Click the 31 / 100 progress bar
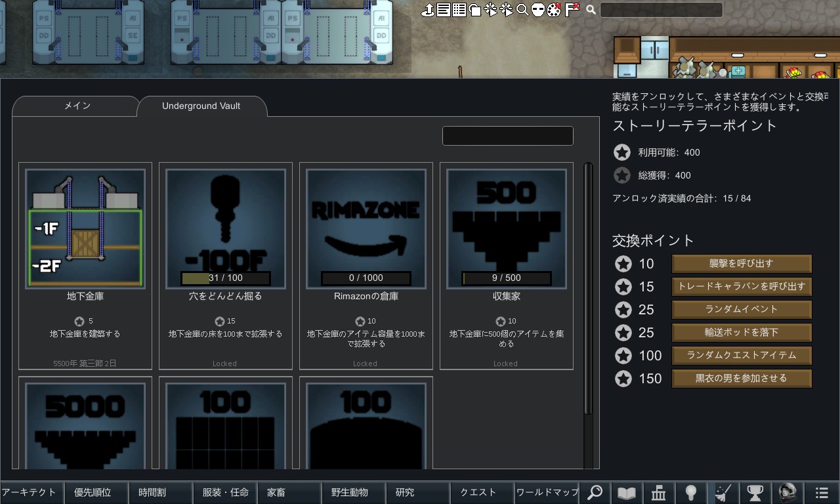Image resolution: width=840 pixels, height=504 pixels. point(226,278)
